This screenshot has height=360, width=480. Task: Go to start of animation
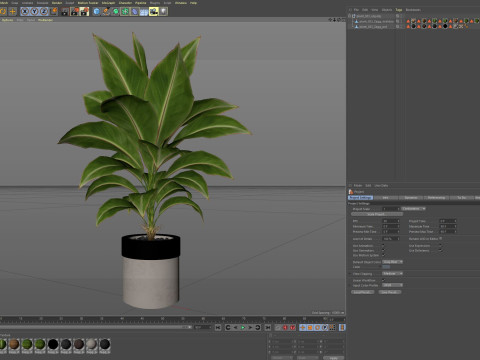218,328
